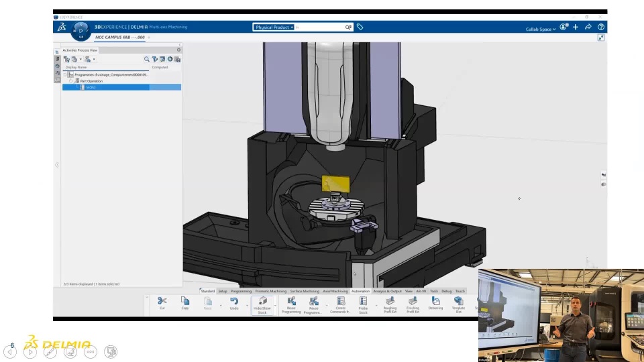Toggle fullscreen expand icon below top bar
The height and width of the screenshot is (362, 644).
coord(601,38)
